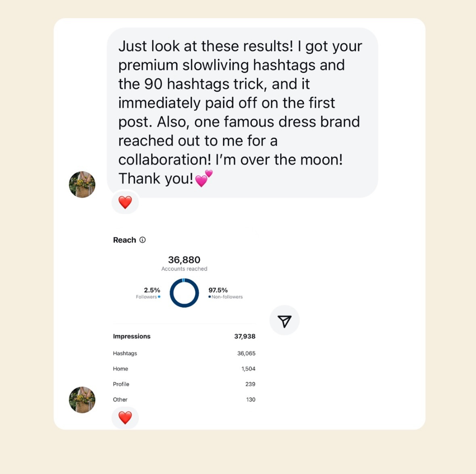
Task: Select the Hashtags label in impressions
Action: tap(125, 353)
